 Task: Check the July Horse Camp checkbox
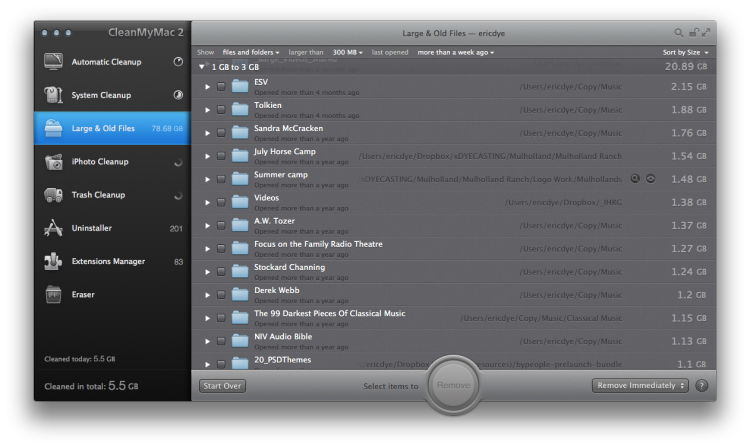tap(221, 156)
